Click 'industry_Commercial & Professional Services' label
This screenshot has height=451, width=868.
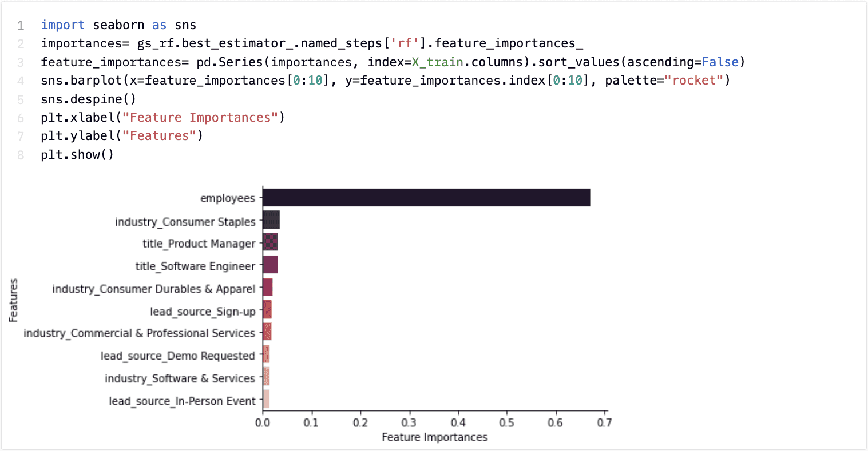(x=139, y=333)
